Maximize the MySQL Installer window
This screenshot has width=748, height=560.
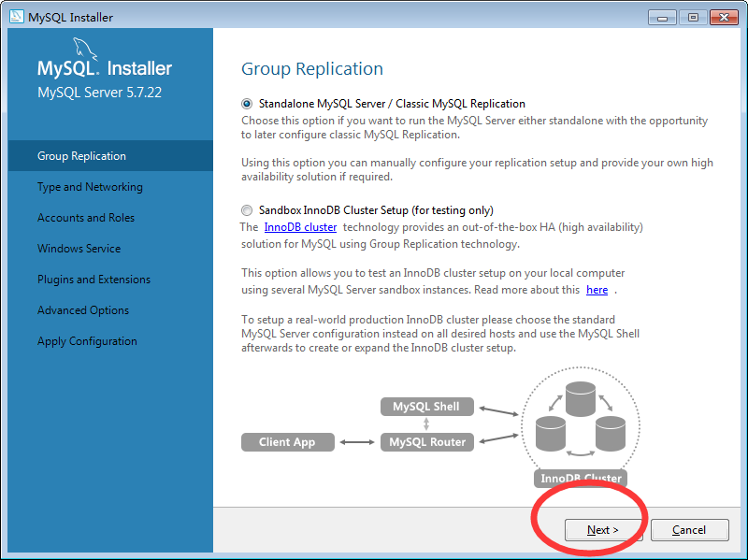693,18
